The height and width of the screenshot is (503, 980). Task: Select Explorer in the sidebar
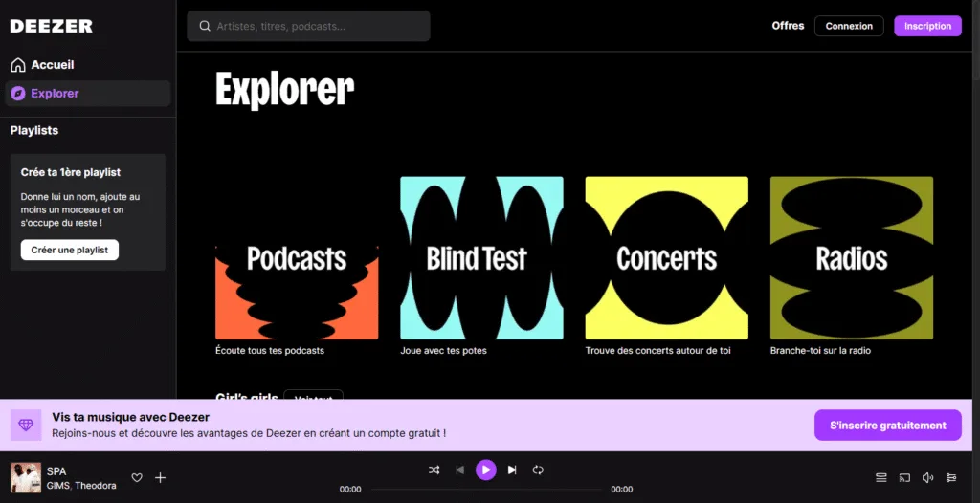(87, 94)
